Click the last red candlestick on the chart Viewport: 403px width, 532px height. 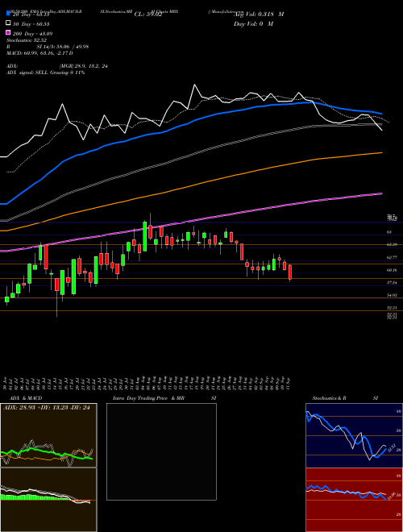tap(290, 272)
